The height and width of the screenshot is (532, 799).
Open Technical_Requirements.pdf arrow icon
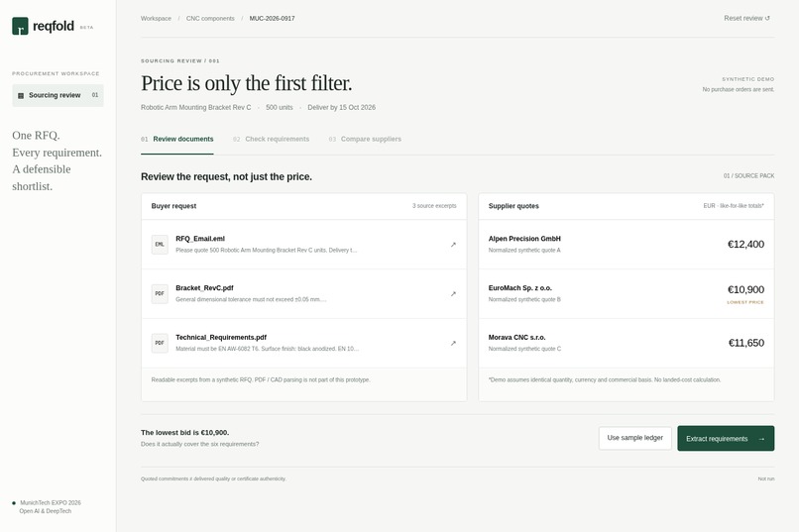[453, 343]
